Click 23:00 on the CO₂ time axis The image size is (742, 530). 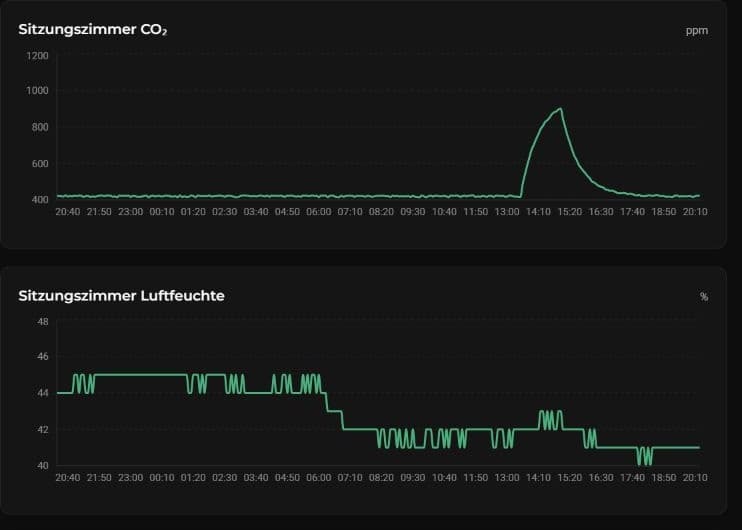[131, 212]
